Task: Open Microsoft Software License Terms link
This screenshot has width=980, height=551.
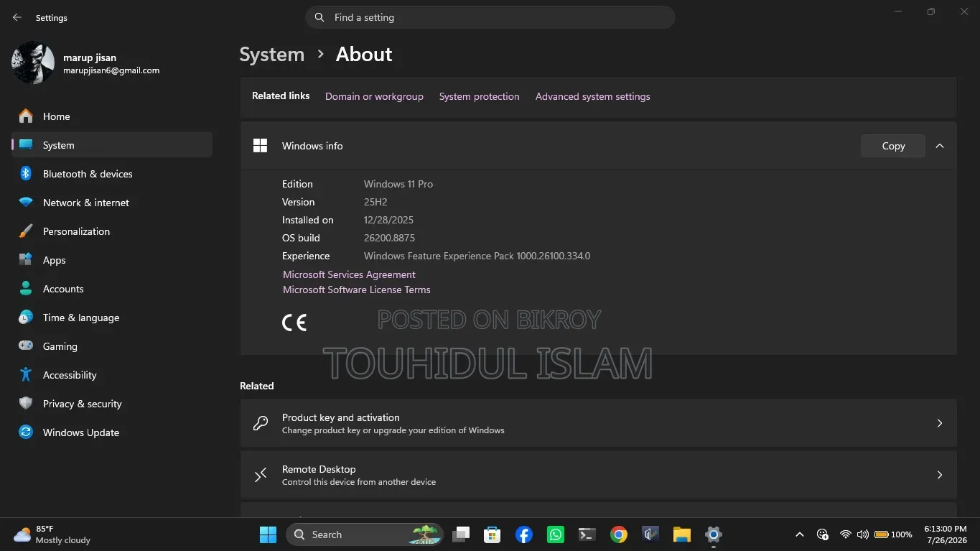Action: [357, 290]
